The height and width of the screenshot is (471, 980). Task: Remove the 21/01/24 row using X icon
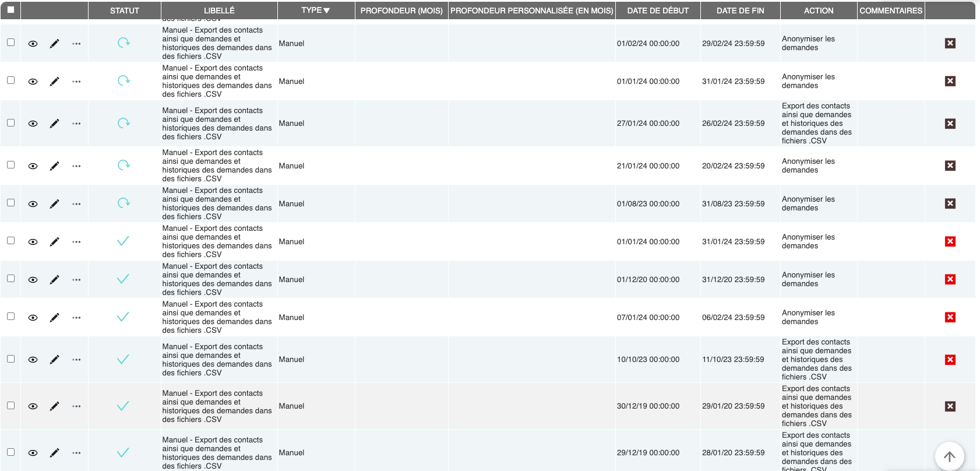click(950, 166)
